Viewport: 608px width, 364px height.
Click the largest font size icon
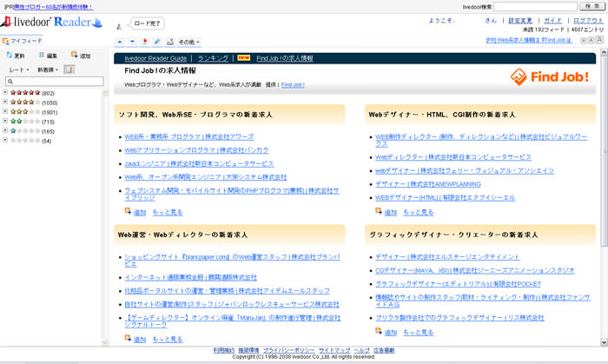(x=599, y=40)
